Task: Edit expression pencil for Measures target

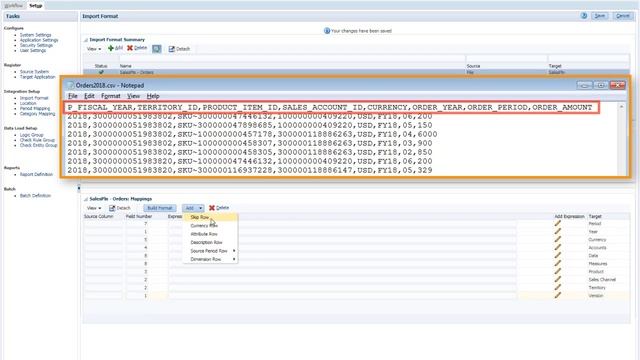Action: (558, 263)
